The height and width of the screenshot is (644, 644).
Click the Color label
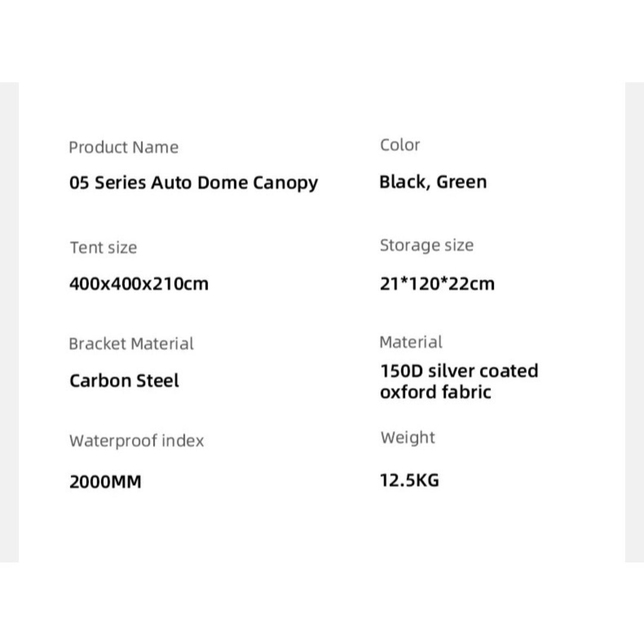tap(400, 145)
